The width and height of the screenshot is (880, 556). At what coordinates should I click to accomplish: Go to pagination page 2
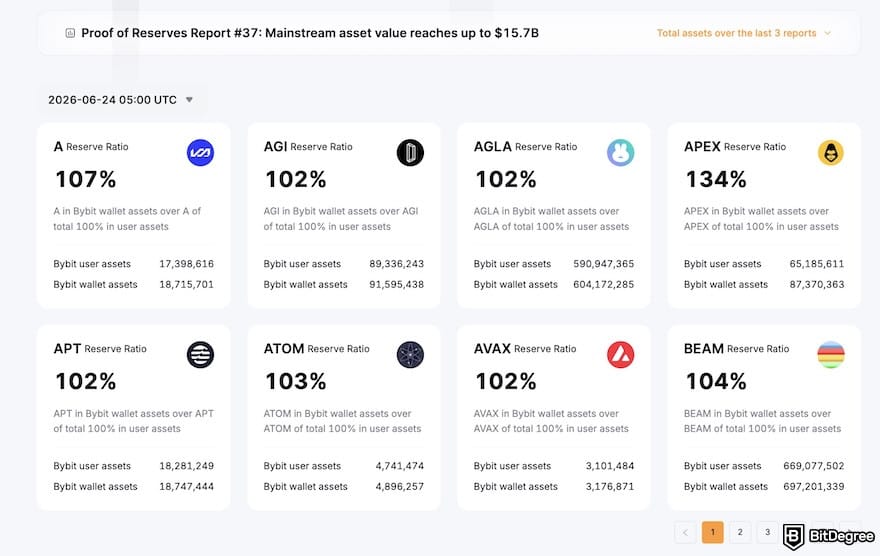pos(740,532)
